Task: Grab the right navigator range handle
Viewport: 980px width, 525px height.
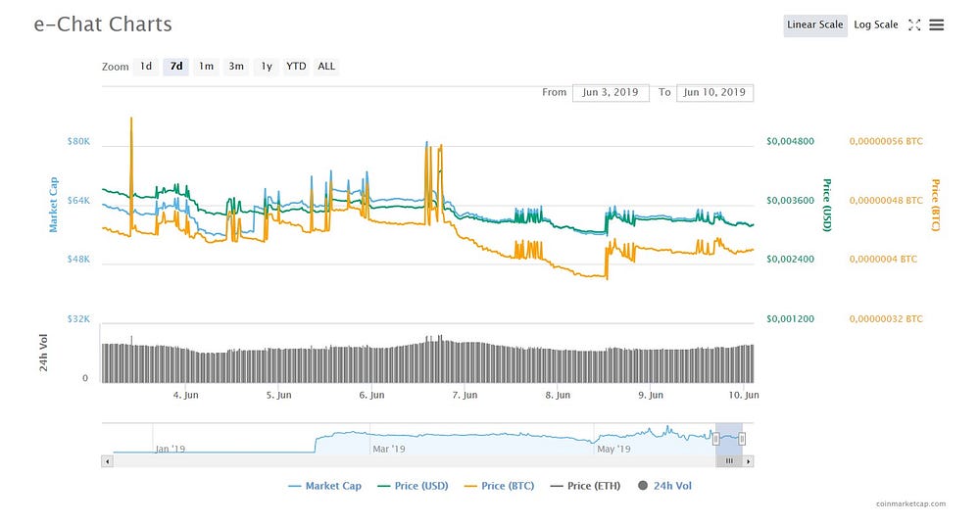Action: pyautogui.click(x=742, y=440)
